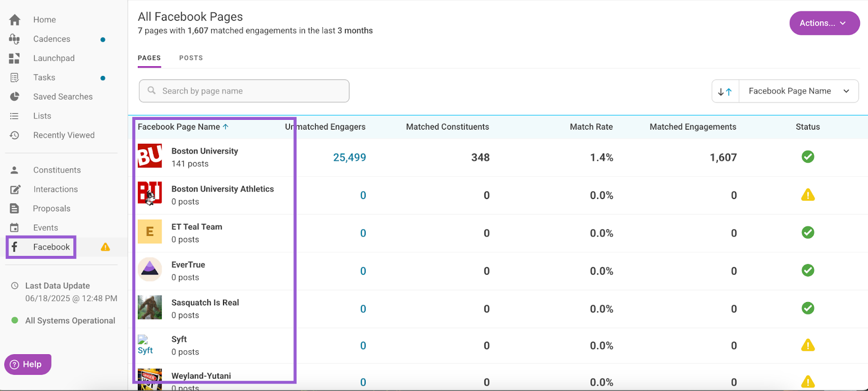868x391 pixels.
Task: Open the ET Teal Team page link
Action: (x=197, y=227)
